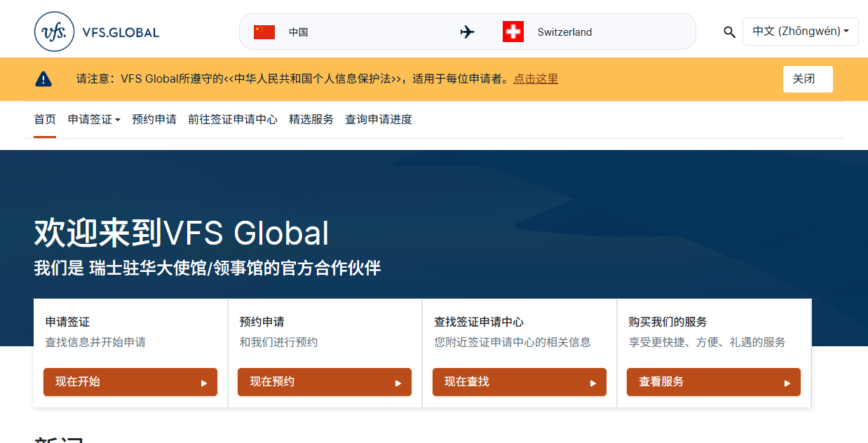This screenshot has height=443, width=868.
Task: Click the warning triangle icon in banner
Action: [x=43, y=79]
